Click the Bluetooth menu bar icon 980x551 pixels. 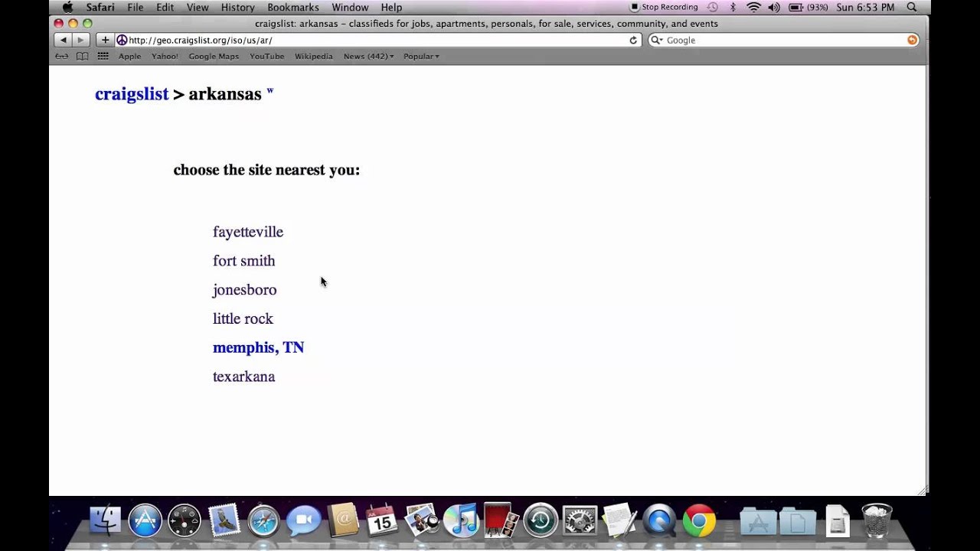click(x=733, y=8)
